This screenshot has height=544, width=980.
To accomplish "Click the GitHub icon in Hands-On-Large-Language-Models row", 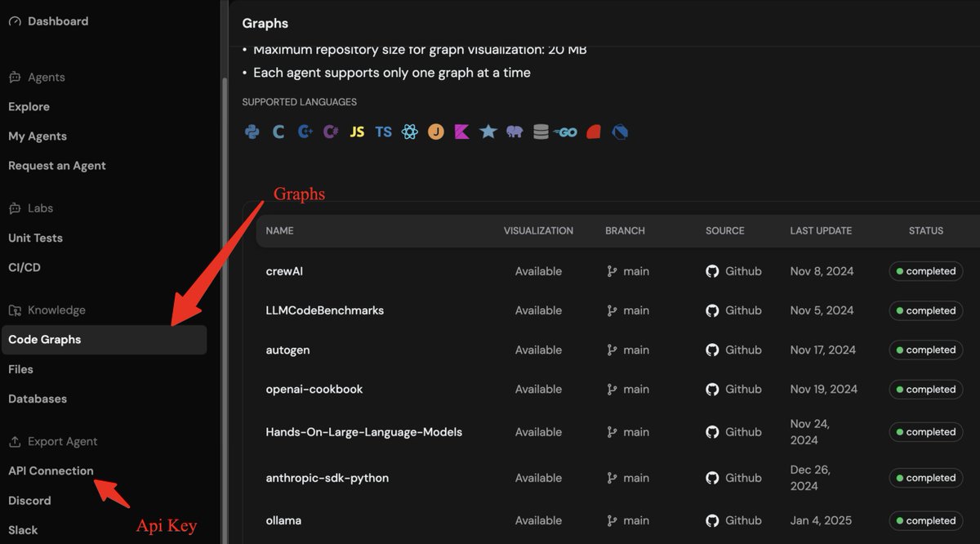I will pyautogui.click(x=712, y=432).
